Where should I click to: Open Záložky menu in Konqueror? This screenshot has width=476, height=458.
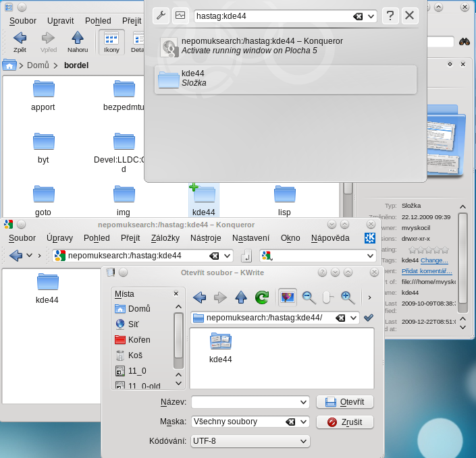(165, 238)
